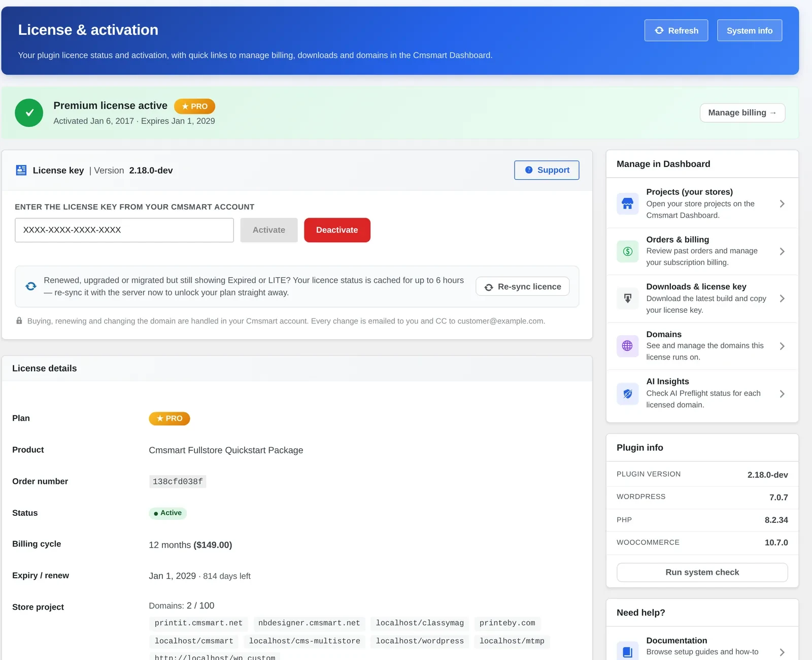Click the refresh arrows icon in Refresh button
Viewport: 812px width, 660px height.
[x=659, y=30]
